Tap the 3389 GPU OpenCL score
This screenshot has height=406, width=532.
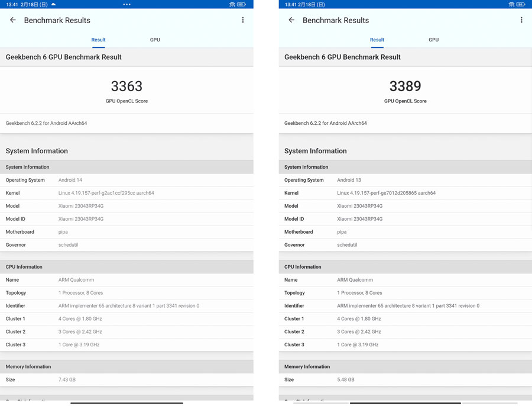pyautogui.click(x=405, y=86)
